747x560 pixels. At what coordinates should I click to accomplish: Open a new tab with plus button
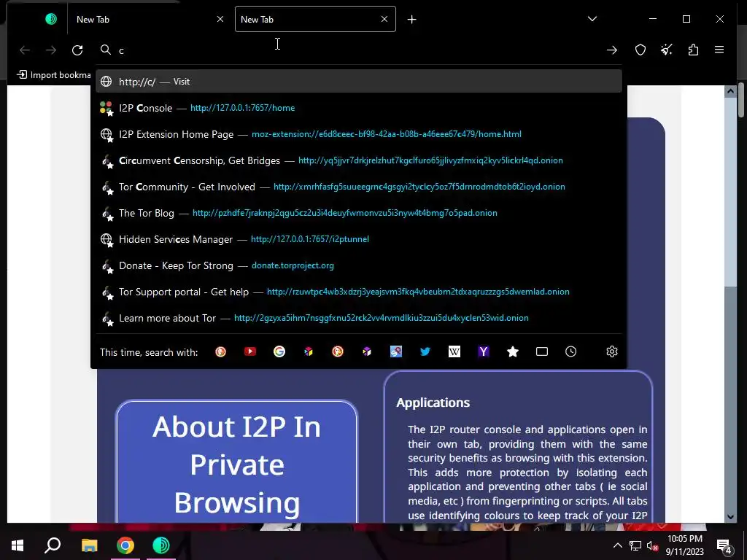coord(412,19)
